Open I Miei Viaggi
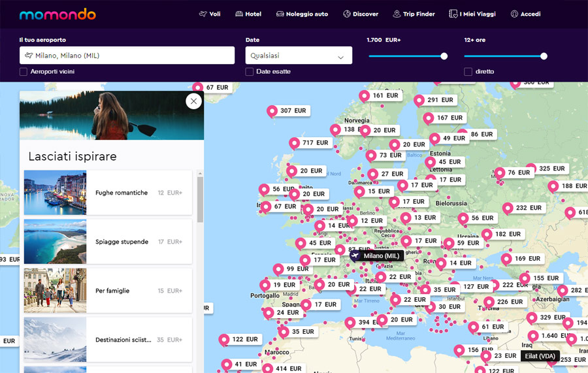The width and height of the screenshot is (588, 373). click(472, 14)
